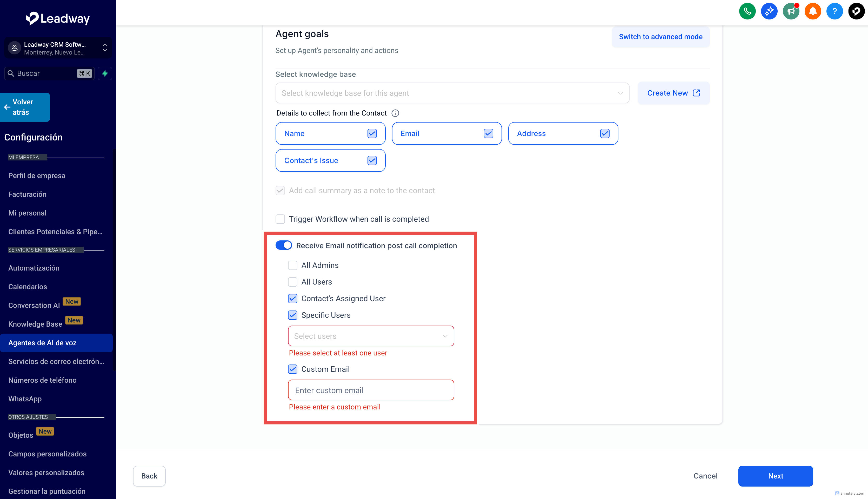Screen dimensions: 868x499
Task: Open the Select knowledge base dropdown
Action: pyautogui.click(x=452, y=93)
